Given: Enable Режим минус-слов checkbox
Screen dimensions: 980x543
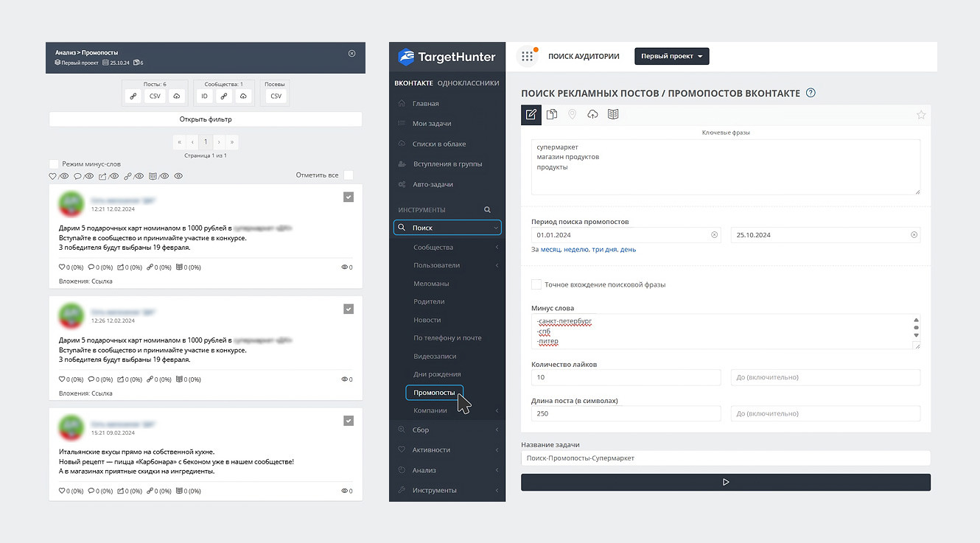Looking at the screenshot, I should pyautogui.click(x=54, y=164).
